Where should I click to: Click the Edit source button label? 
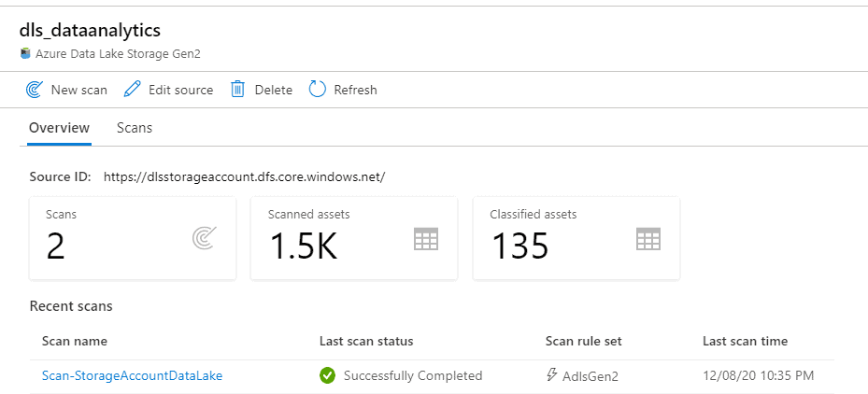pyautogui.click(x=181, y=90)
